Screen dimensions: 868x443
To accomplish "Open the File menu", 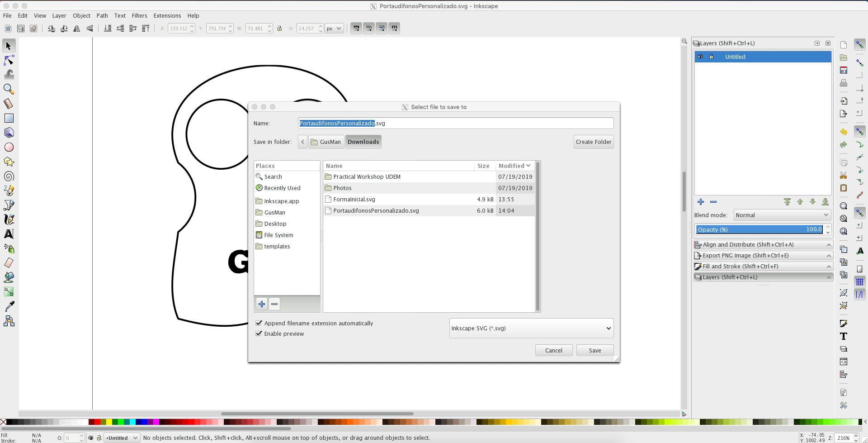I will click(7, 15).
